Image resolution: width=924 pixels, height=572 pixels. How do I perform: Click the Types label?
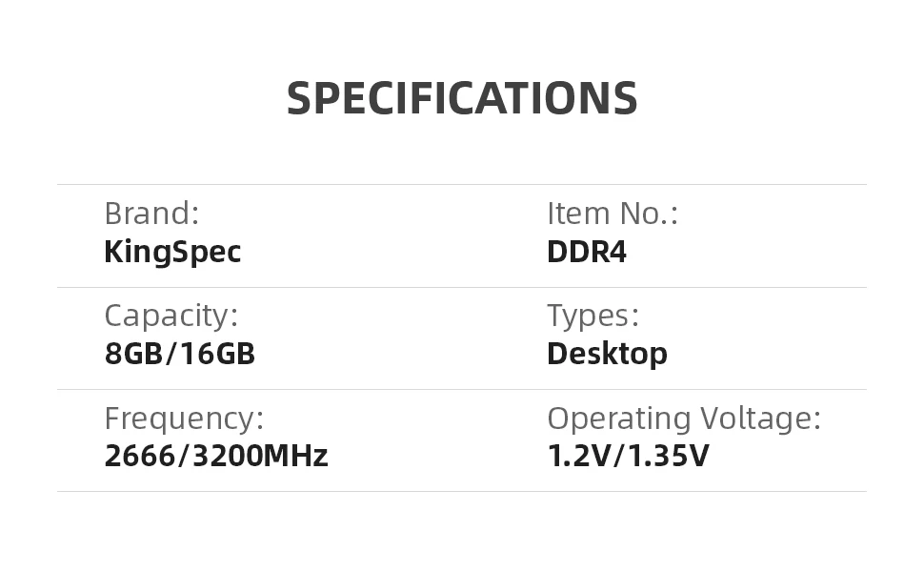593,316
